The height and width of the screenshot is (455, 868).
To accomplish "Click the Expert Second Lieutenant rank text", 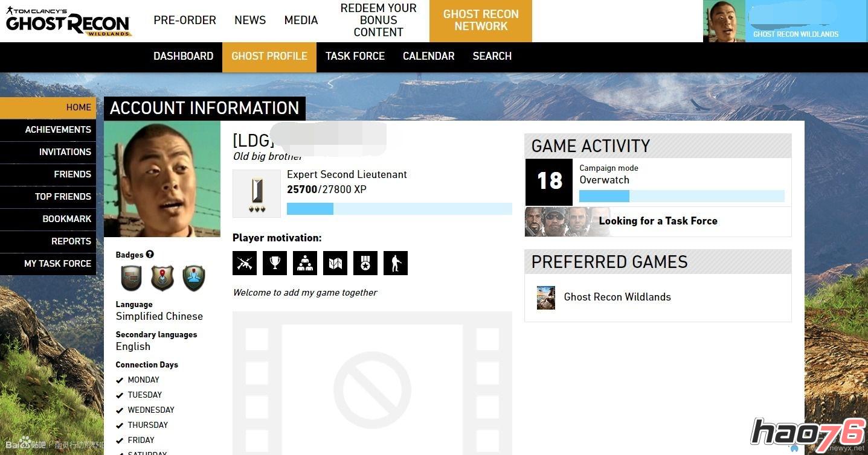I will coord(347,174).
